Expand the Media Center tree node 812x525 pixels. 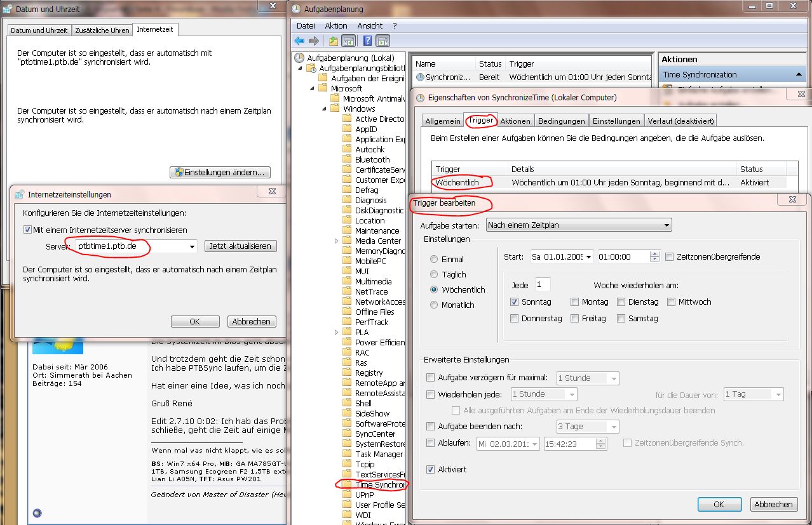[337, 241]
